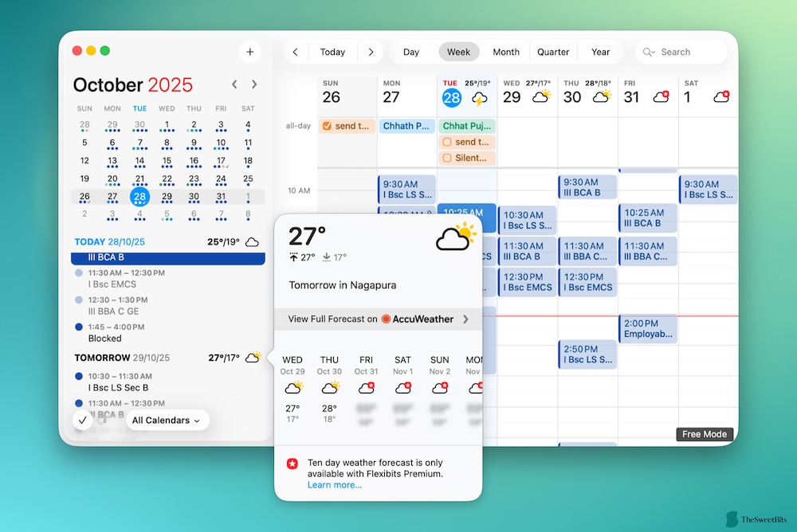
Task: Click the alert cloud icon beside Friday 31
Action: tap(661, 95)
